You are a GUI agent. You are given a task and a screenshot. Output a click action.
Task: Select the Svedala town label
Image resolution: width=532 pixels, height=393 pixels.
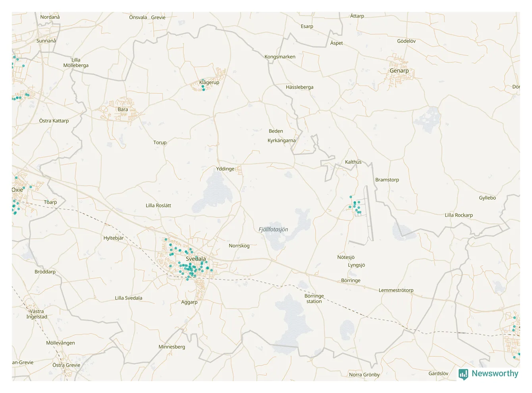196,259
